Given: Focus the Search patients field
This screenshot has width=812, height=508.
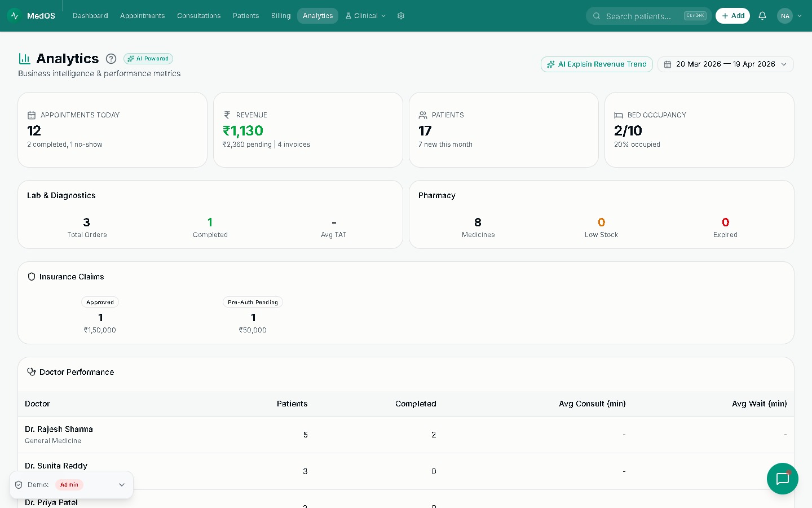Looking at the screenshot, I should pyautogui.click(x=649, y=16).
